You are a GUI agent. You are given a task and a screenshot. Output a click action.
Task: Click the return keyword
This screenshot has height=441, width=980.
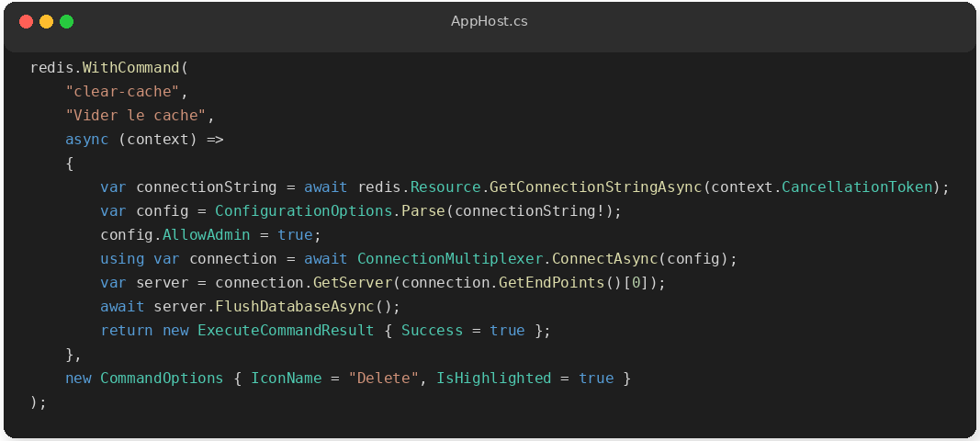point(127,330)
